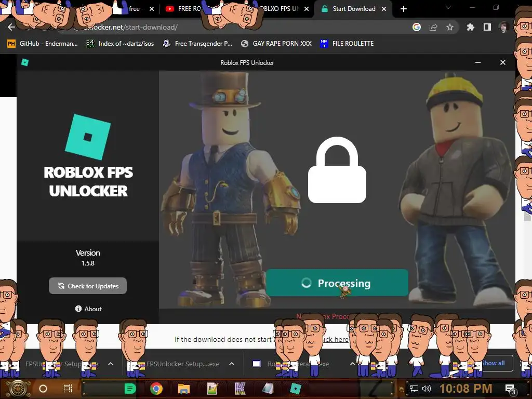Close the ROBLXO FPS UN tab

click(x=307, y=9)
